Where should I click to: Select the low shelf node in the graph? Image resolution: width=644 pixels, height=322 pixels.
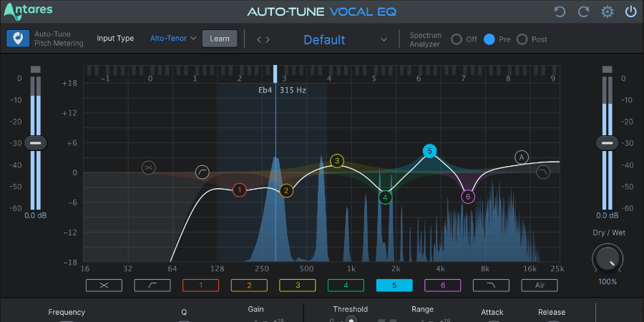(149, 167)
